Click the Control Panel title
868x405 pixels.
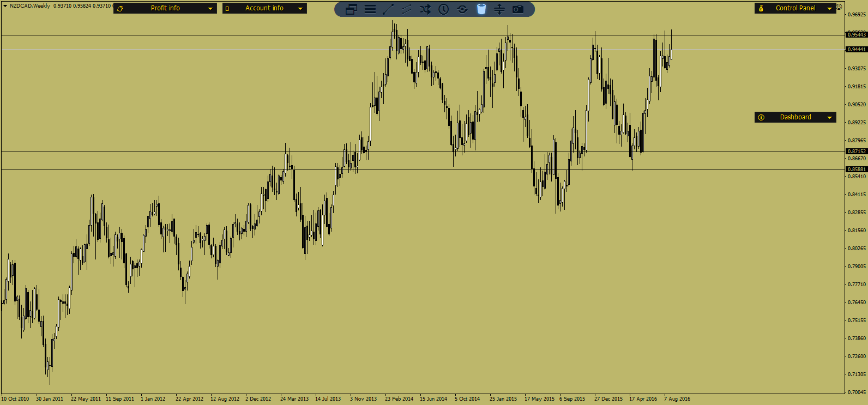795,8
